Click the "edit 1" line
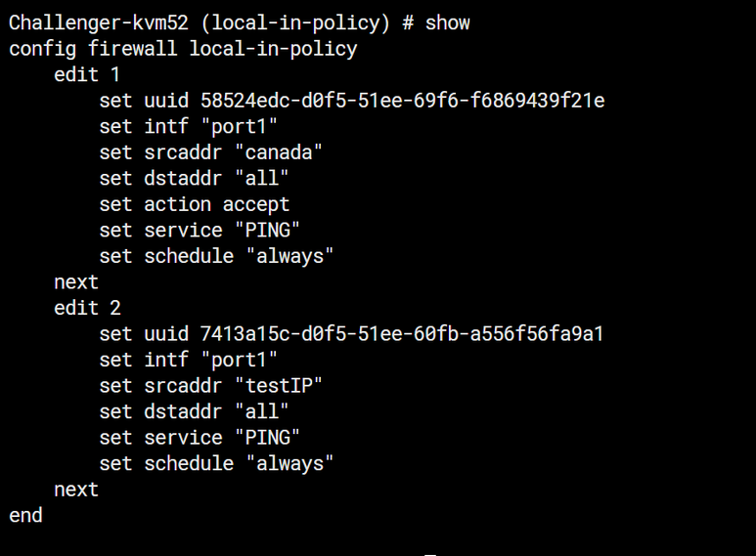Screen dimensions: 756x556 click(x=87, y=74)
